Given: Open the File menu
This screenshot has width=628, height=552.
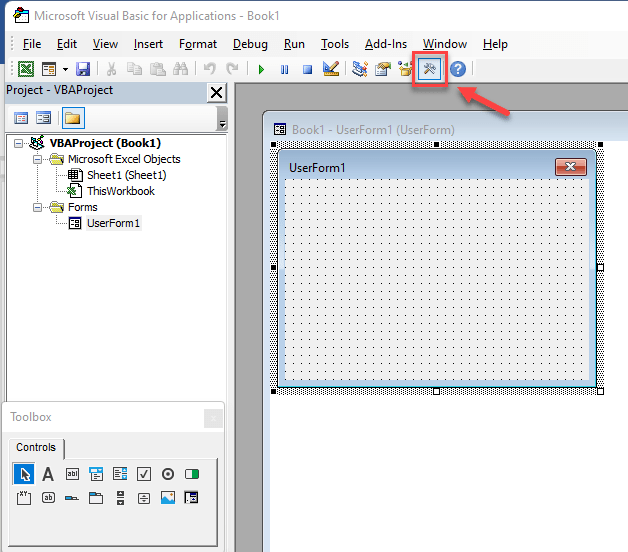Looking at the screenshot, I should (x=32, y=44).
